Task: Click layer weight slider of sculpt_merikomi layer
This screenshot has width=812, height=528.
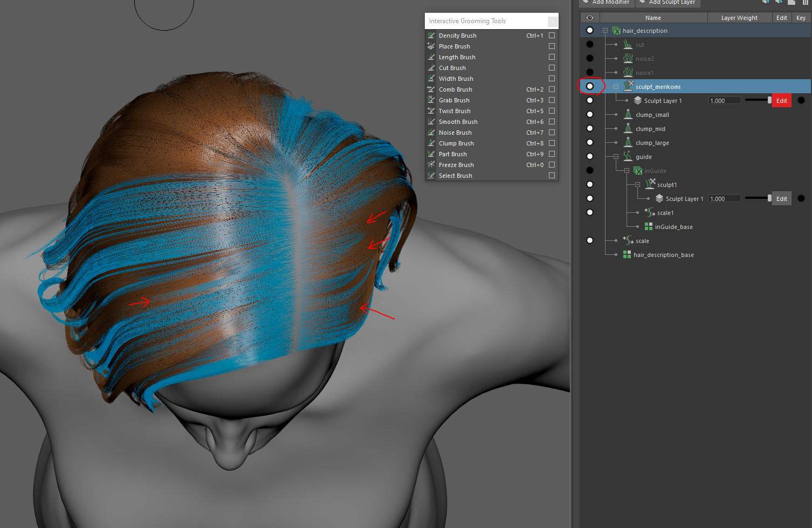Action: tap(758, 100)
